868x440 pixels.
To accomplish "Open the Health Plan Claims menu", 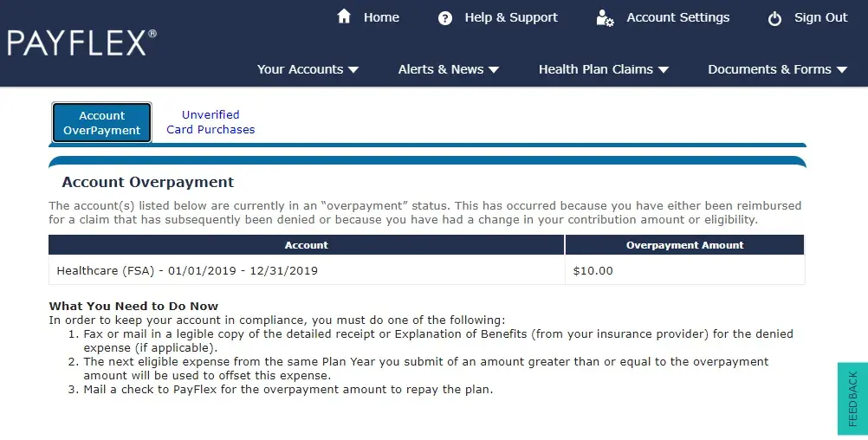I will 596,69.
